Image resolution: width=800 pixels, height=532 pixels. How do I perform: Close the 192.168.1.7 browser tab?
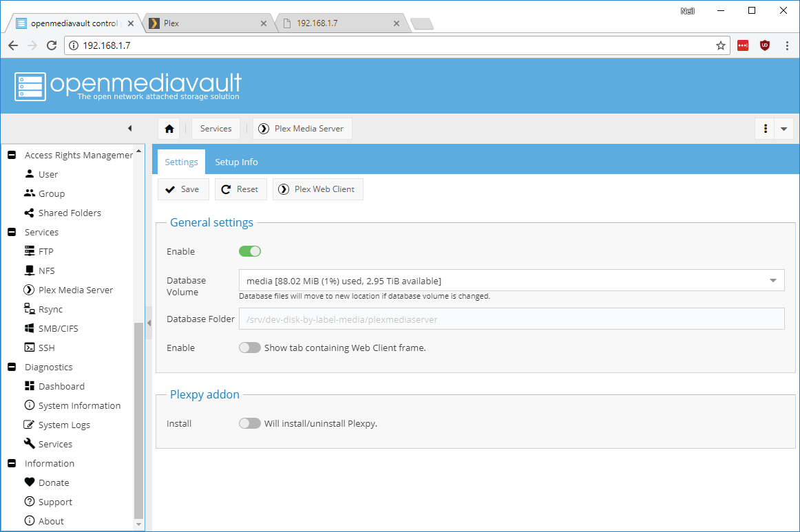point(397,23)
